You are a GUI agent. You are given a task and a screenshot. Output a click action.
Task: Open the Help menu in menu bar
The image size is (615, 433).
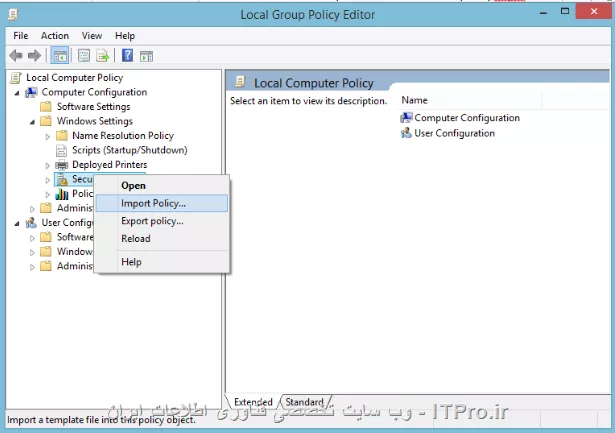[x=125, y=36]
